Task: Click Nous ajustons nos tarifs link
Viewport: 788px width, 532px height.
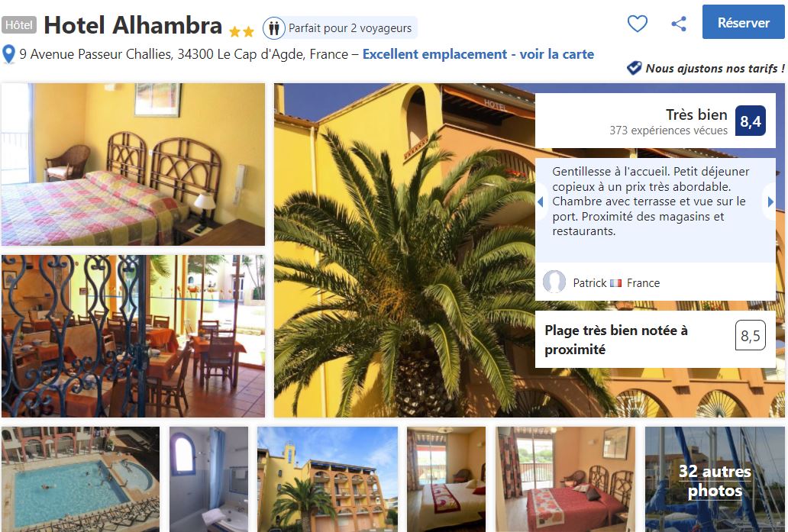Action: (715, 69)
